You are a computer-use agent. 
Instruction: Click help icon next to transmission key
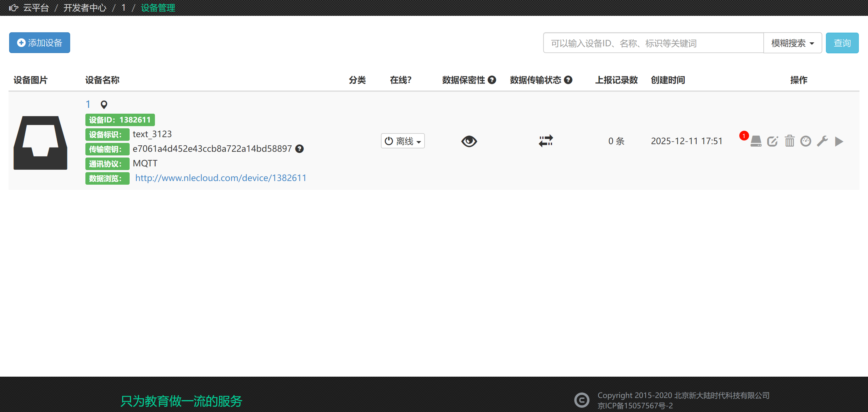click(299, 149)
